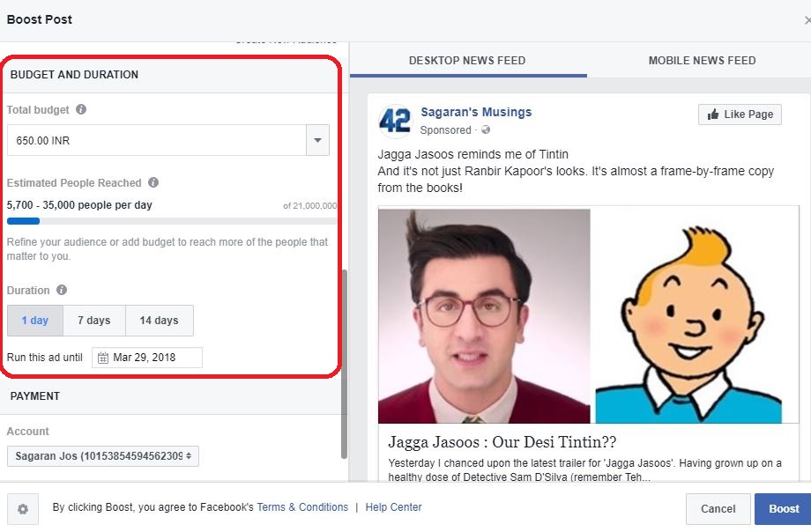The image size is (811, 532).
Task: Click the Estimated People Reached info icon
Action: tap(153, 182)
